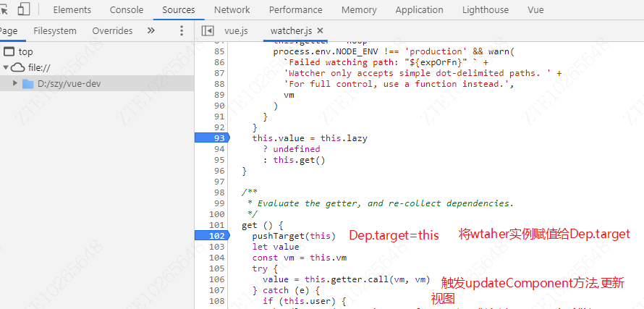This screenshot has width=644, height=309.
Task: Click the '? undefined' code text
Action: [x=291, y=149]
